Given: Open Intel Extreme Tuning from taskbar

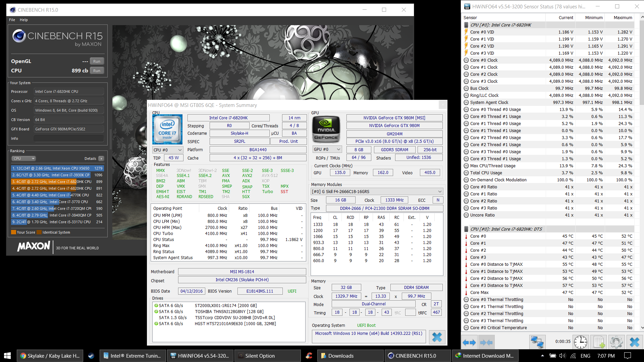Looking at the screenshot, I should point(132,356).
